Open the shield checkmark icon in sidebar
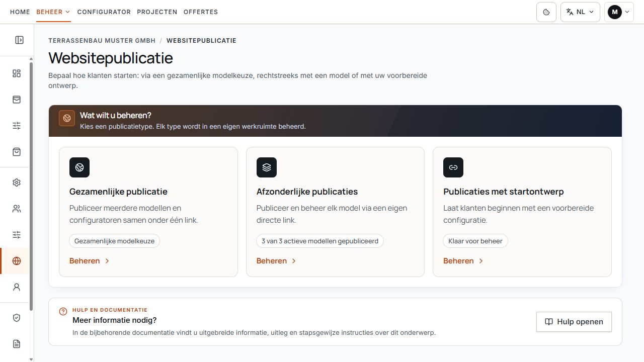 [17, 318]
